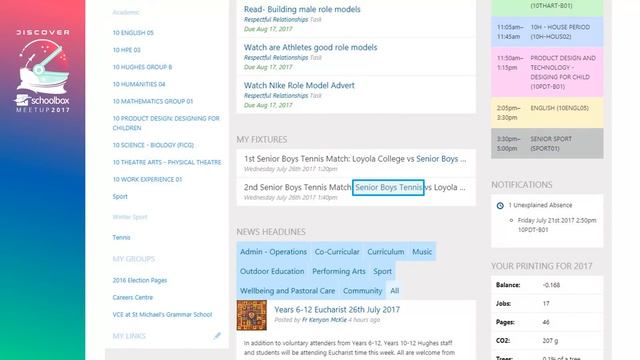Filter news by Wellbeing and Pastoral Care
Image resolution: width=640 pixels, height=360 pixels.
(287, 291)
